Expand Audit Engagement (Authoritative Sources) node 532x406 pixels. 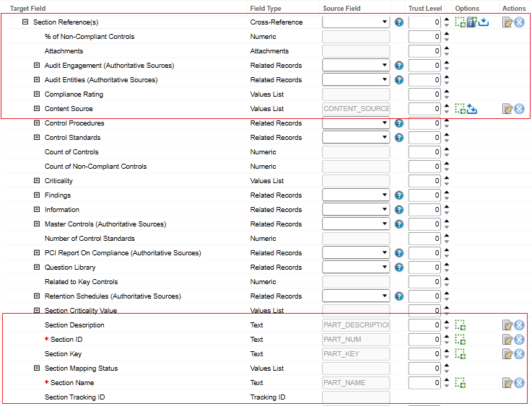tap(37, 65)
